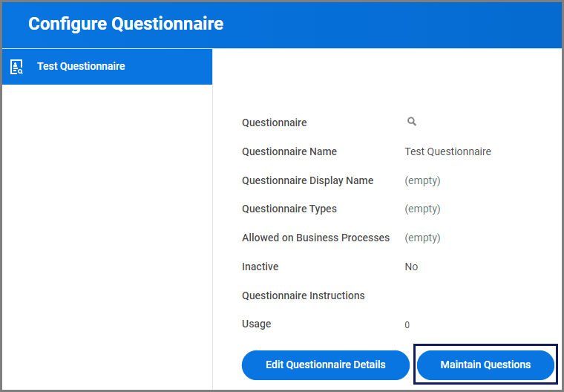Select the Questionnaire Name label
This screenshot has height=392, width=564.
(x=289, y=151)
